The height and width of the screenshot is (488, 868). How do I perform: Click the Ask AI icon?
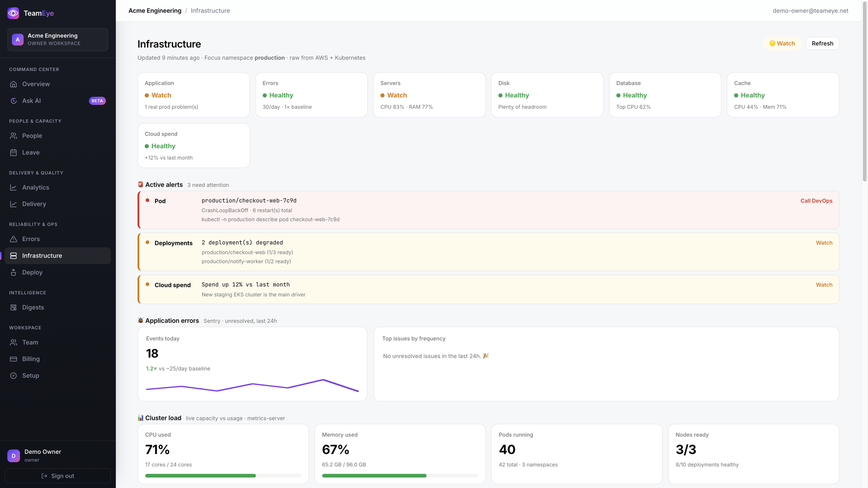[13, 101]
